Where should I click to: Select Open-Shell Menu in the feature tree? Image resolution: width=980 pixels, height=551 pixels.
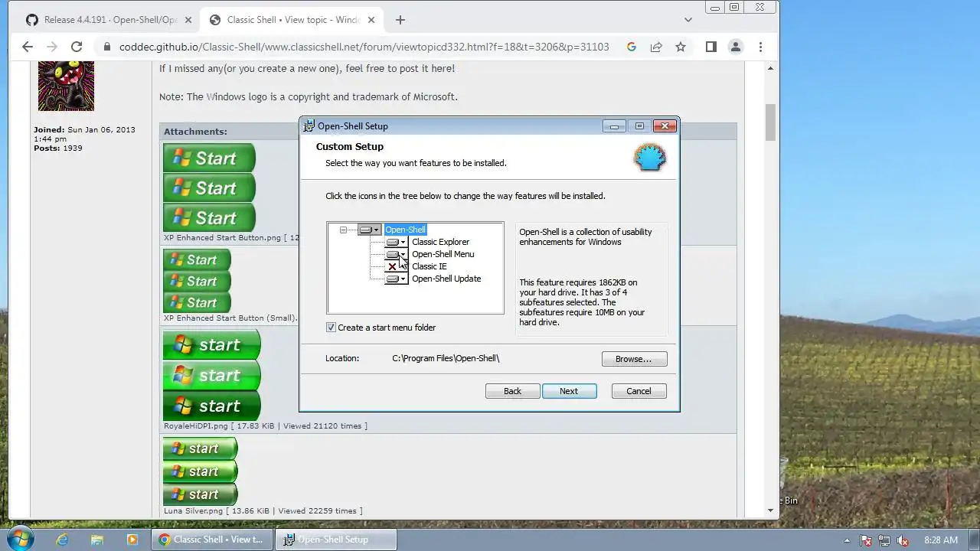click(443, 254)
